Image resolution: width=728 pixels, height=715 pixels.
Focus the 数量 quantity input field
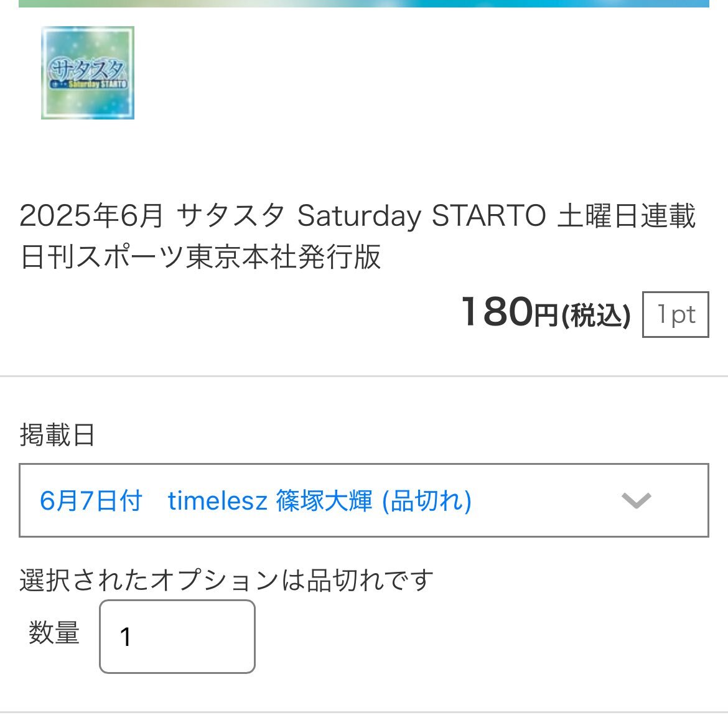(x=177, y=637)
